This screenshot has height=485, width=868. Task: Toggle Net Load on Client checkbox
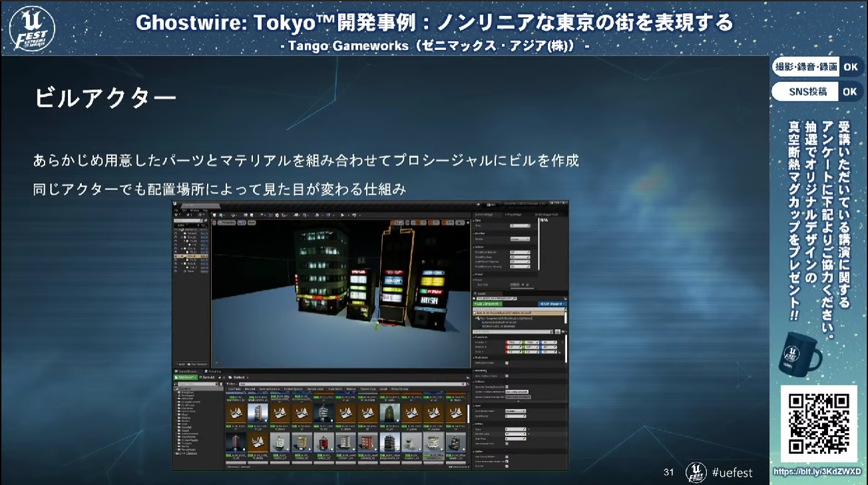click(507, 363)
